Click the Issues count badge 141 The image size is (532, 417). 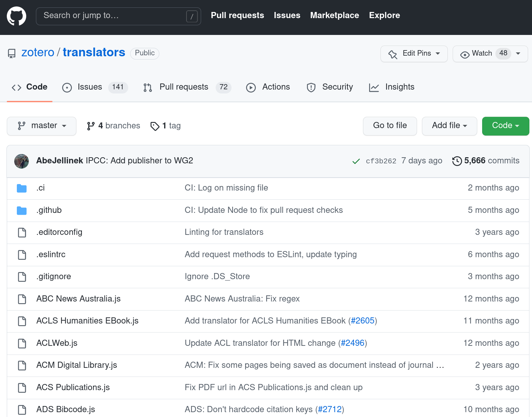(x=118, y=87)
